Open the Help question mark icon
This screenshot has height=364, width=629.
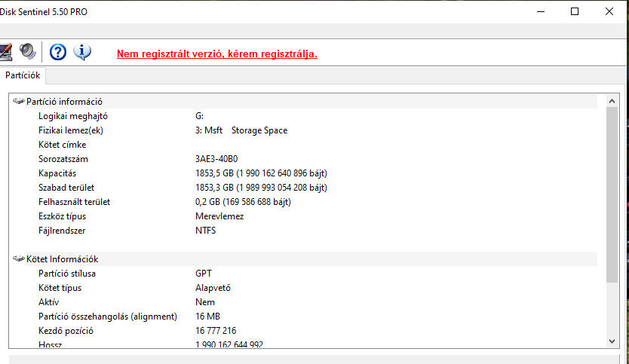click(58, 52)
